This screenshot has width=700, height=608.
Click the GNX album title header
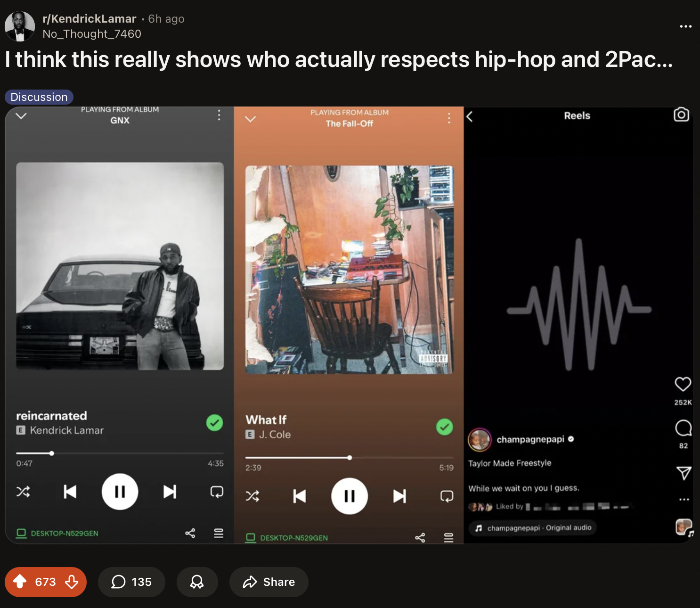point(120,121)
